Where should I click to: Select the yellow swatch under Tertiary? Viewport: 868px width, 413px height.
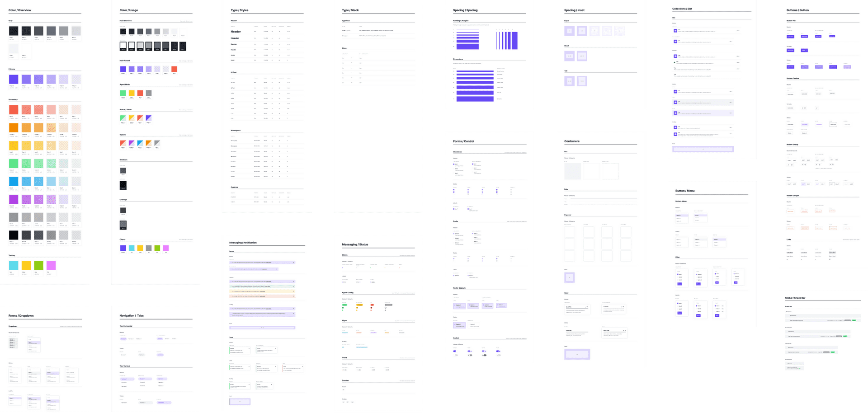26,266
